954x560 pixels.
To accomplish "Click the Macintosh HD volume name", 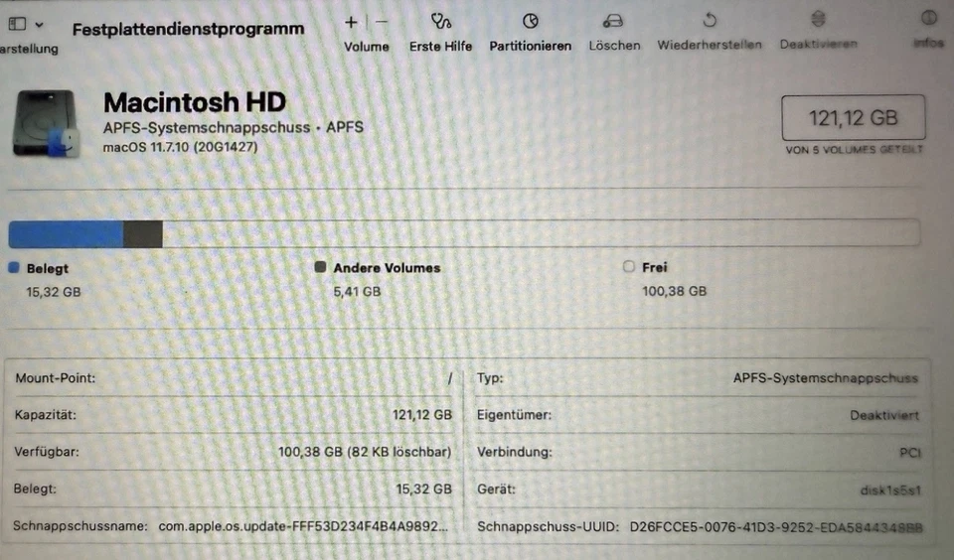I will 195,102.
